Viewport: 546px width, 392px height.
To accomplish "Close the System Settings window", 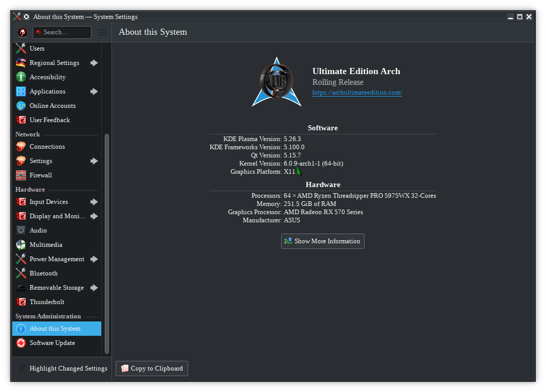I will tap(529, 17).
